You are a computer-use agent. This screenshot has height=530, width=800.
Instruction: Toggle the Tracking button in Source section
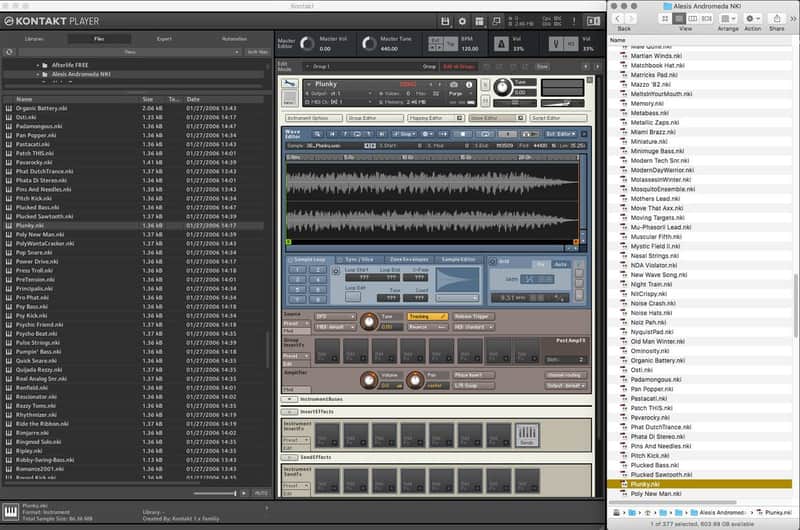pos(427,317)
